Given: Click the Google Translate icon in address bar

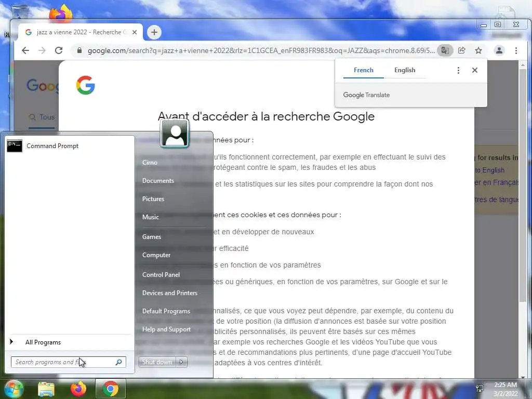Looking at the screenshot, I should (x=445, y=50).
